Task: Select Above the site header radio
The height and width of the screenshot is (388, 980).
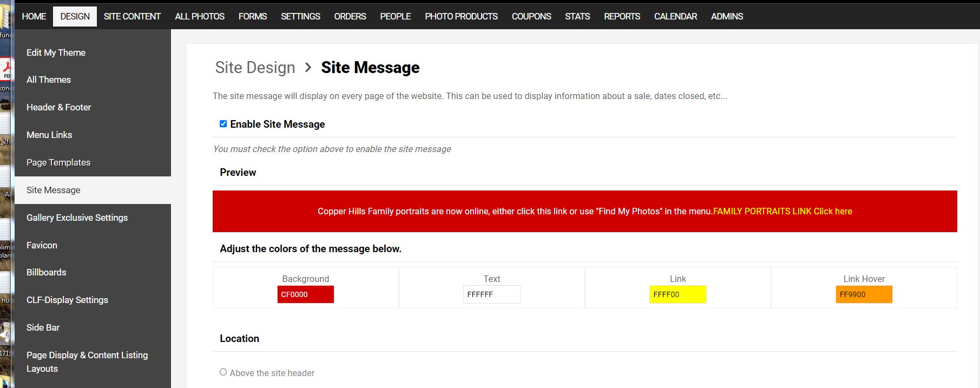Action: coord(223,372)
